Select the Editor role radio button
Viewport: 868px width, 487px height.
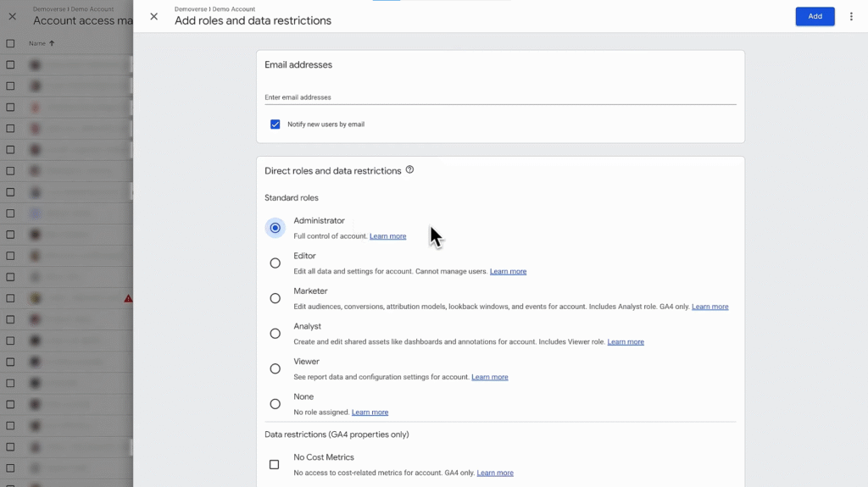(275, 263)
